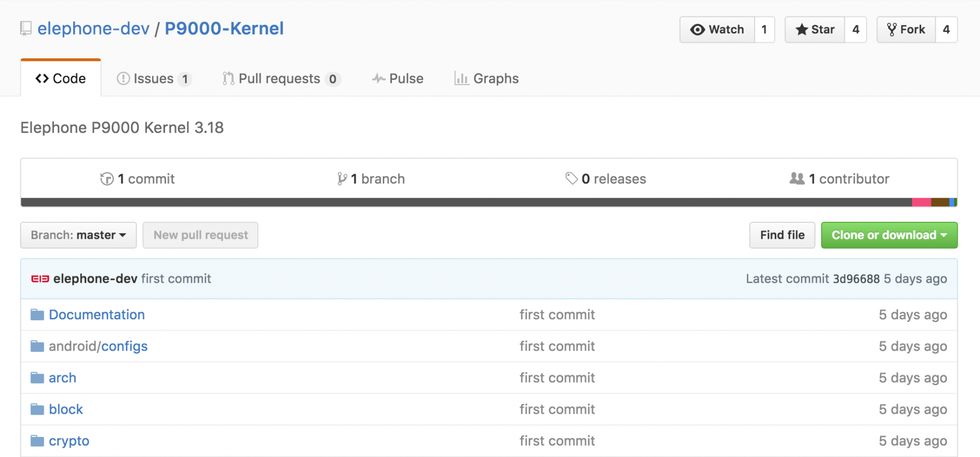Click folder icon beside arch
The width and height of the screenshot is (980, 457).
(x=37, y=378)
